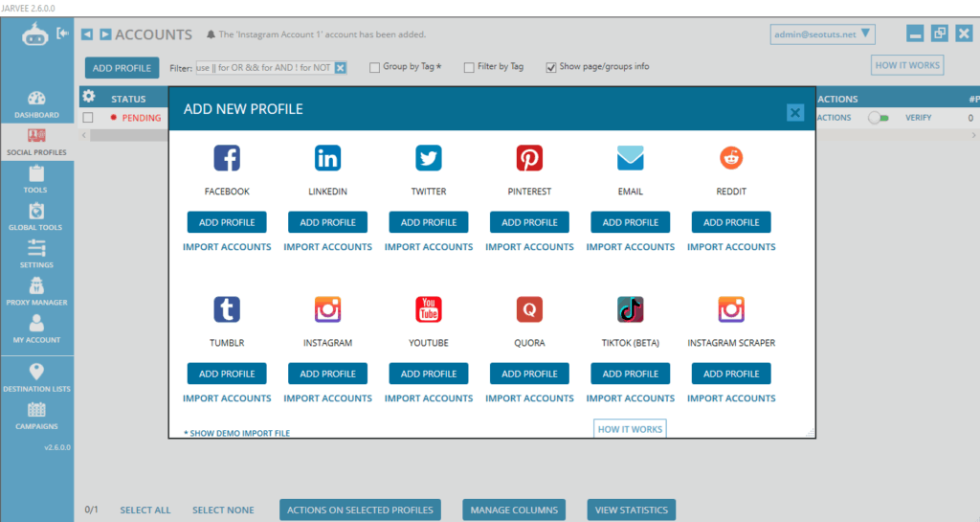This screenshot has width=980, height=522.
Task: Click the Reddit alien icon
Action: (731, 158)
